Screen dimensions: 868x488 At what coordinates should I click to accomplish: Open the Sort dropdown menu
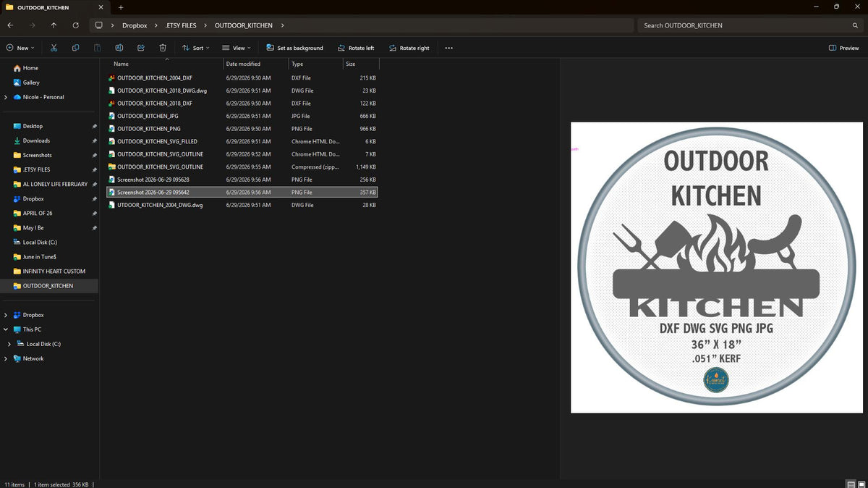[x=195, y=48]
